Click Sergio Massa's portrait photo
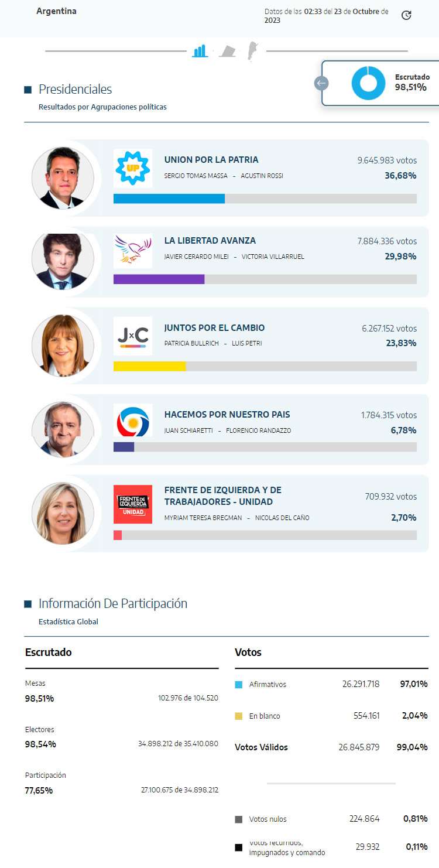439x868 pixels. (x=63, y=178)
